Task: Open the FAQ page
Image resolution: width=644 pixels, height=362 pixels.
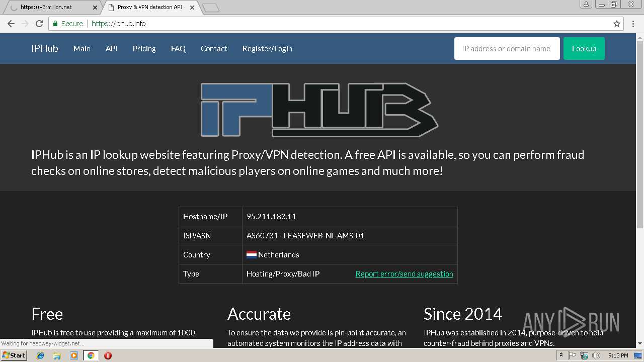Action: click(x=178, y=49)
